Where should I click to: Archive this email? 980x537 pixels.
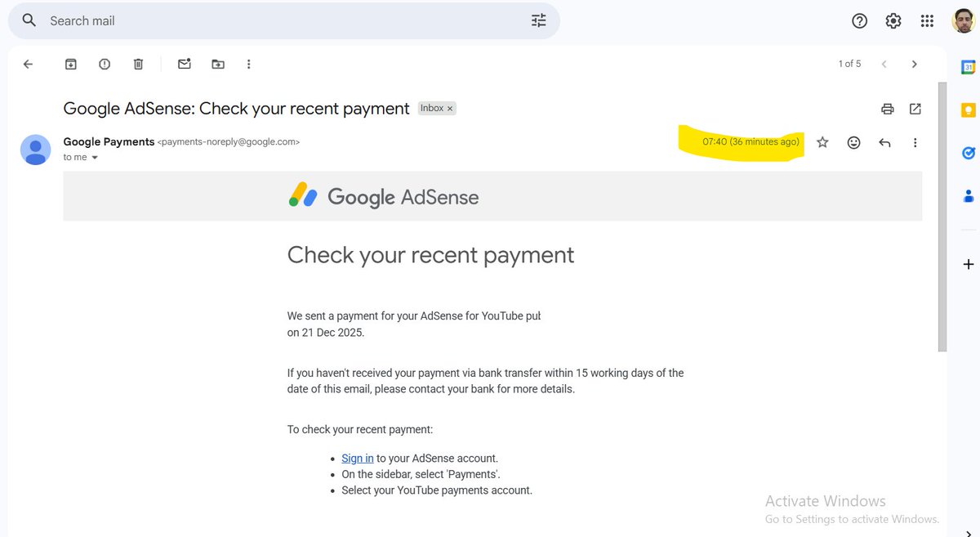(71, 64)
